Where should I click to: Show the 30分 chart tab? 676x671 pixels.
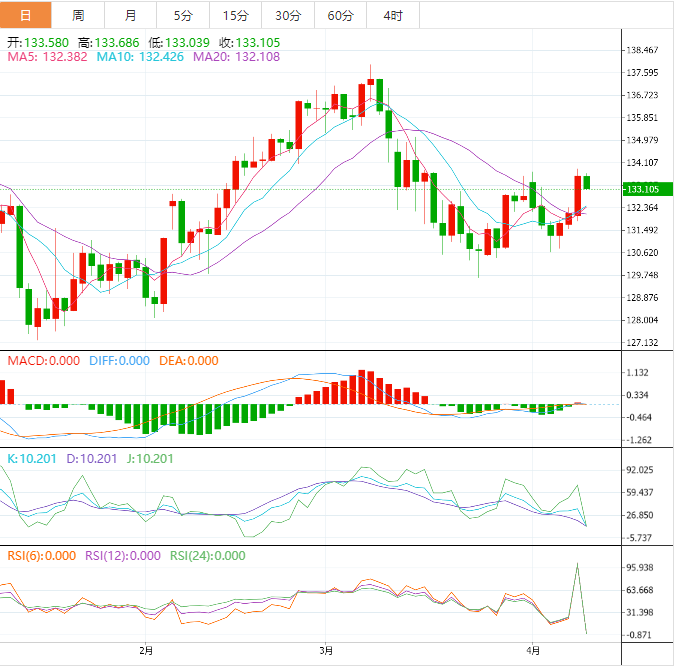[x=288, y=15]
